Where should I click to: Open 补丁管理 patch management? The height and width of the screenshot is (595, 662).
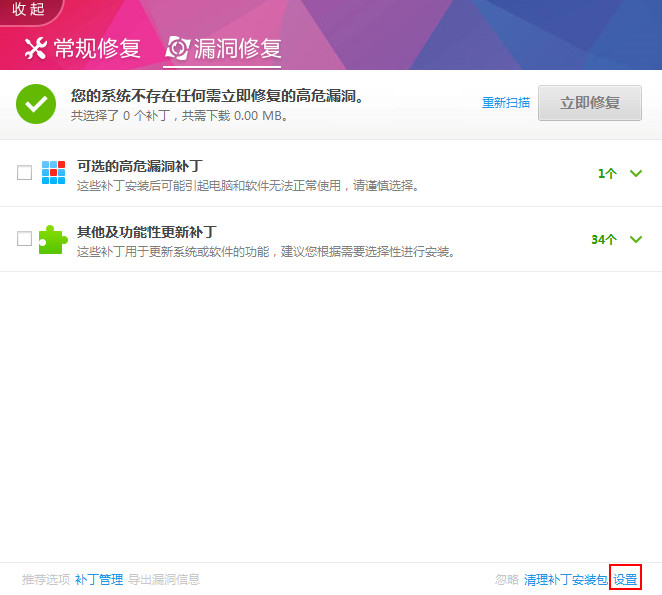(x=99, y=579)
